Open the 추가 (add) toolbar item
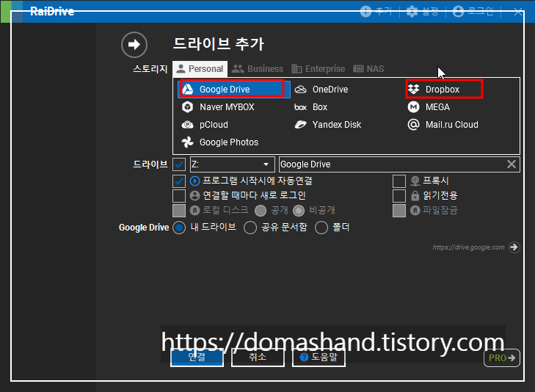Viewport: 535px width, 392px height. (376, 12)
